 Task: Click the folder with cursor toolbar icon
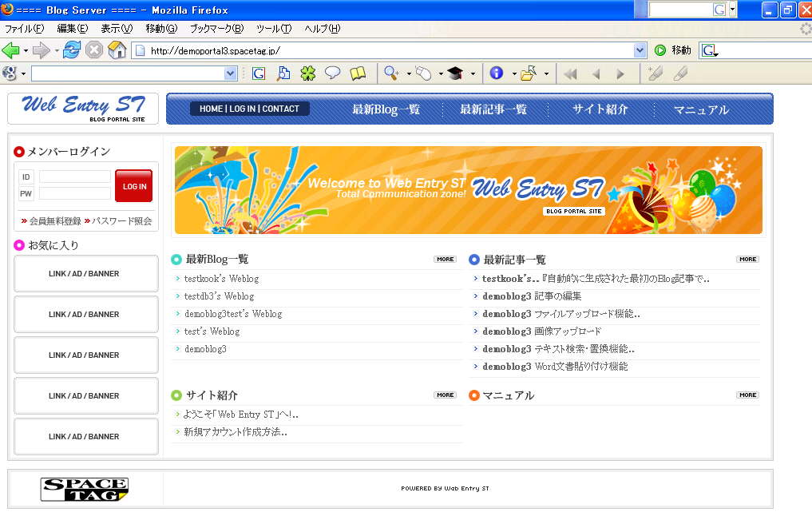pyautogui.click(x=529, y=73)
